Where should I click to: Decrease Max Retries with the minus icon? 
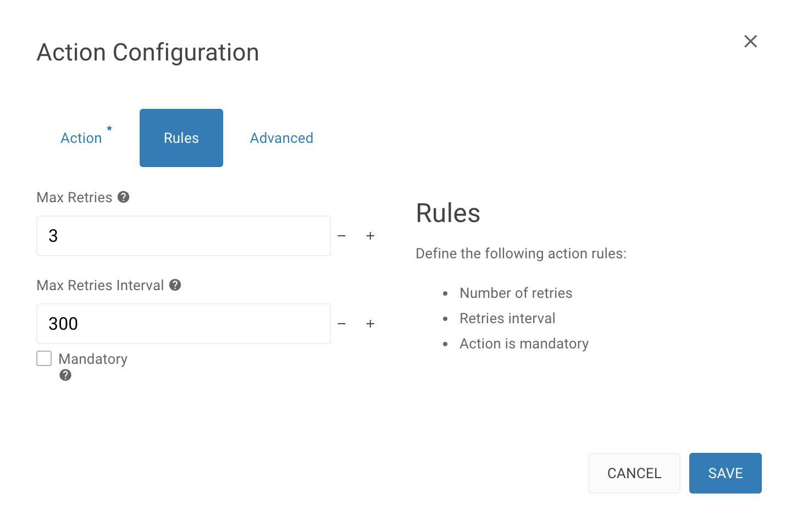point(342,236)
